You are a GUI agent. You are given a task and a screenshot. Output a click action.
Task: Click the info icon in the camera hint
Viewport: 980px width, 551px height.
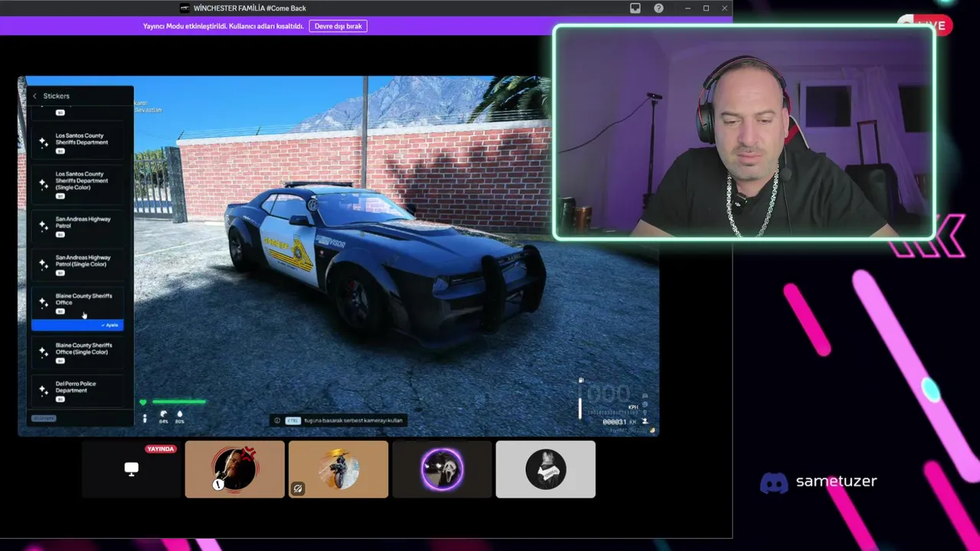(277, 420)
